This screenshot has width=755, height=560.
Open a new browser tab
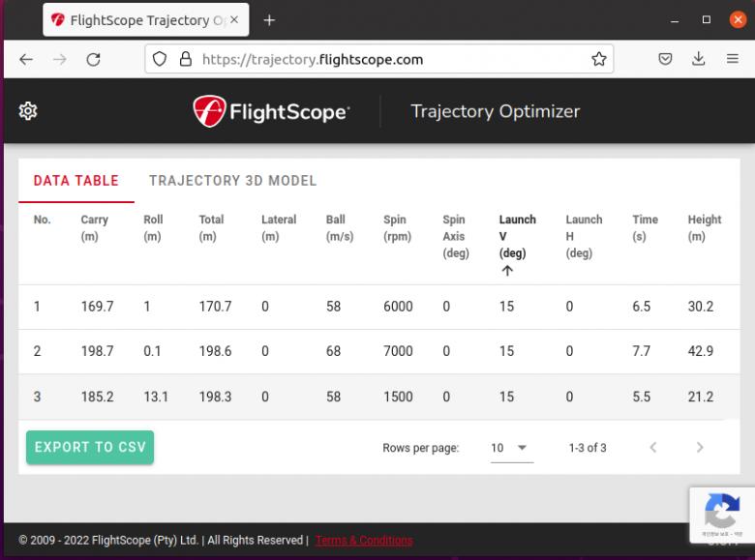tap(269, 19)
